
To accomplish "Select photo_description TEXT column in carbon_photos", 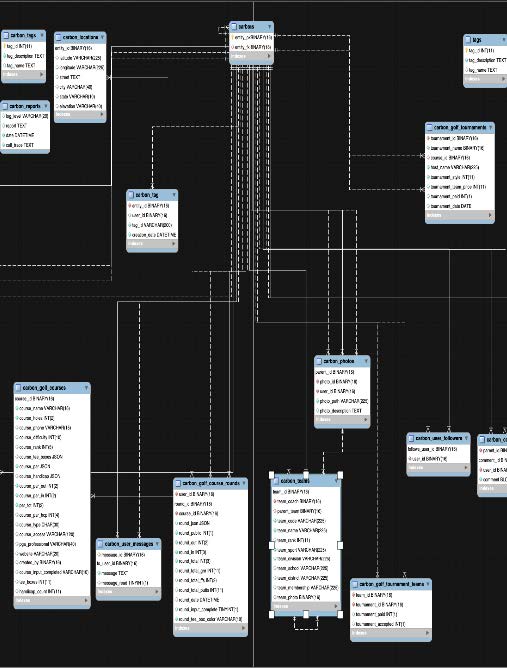I will [342, 411].
